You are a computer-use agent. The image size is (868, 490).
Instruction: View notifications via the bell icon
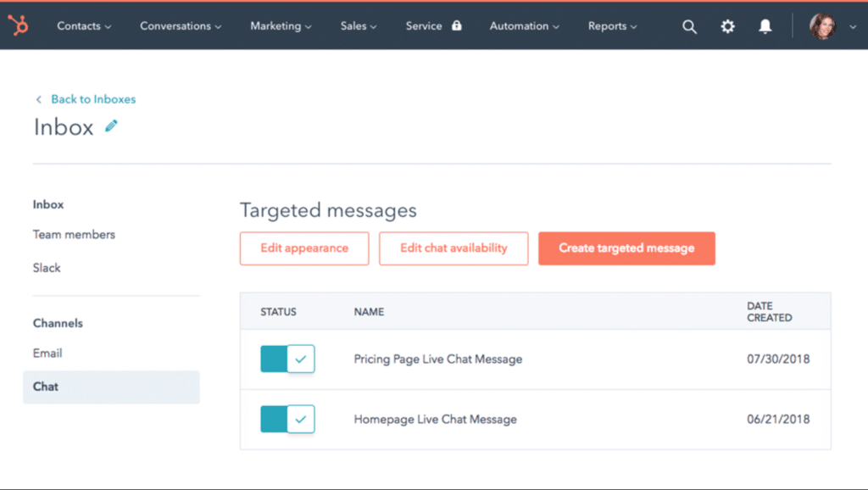pos(765,26)
